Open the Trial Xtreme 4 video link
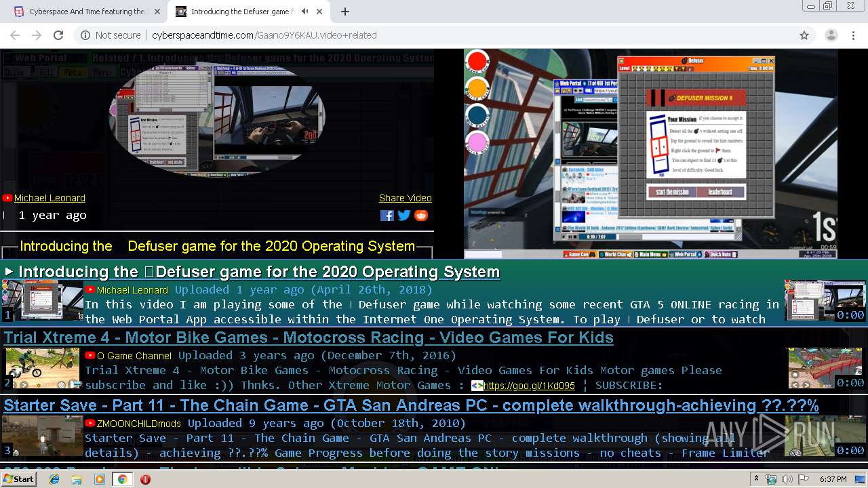Screen dimensions: 868x488 [x=309, y=338]
